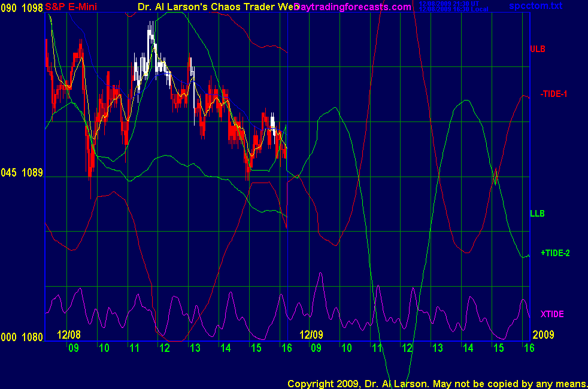The height and width of the screenshot is (389, 588).
Task: Select the "21:30 UT" timestamp
Action: point(465,4)
